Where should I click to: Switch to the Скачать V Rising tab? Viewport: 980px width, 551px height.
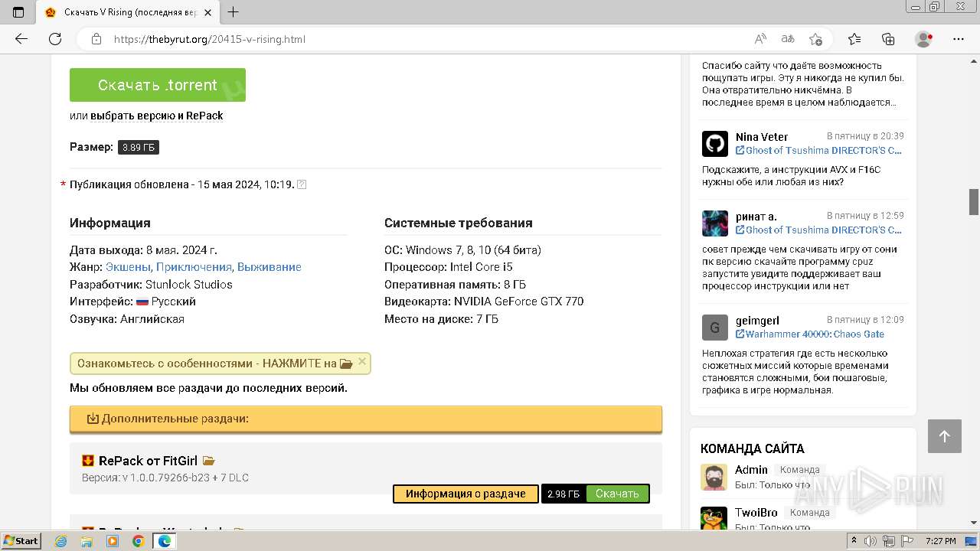click(x=127, y=12)
